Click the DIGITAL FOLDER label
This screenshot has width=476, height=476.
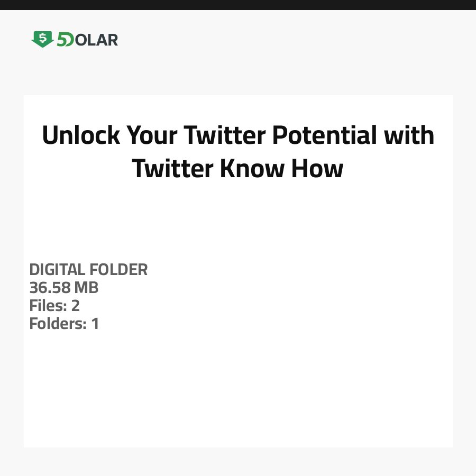point(88,270)
